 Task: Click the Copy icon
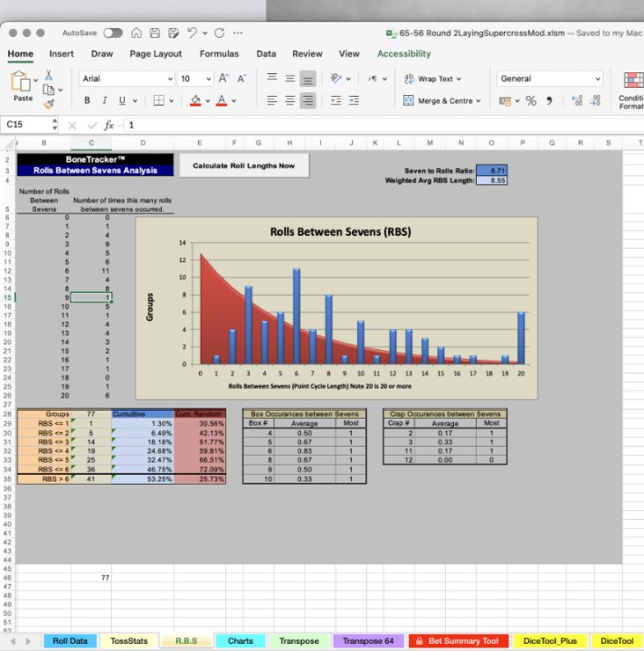click(49, 90)
